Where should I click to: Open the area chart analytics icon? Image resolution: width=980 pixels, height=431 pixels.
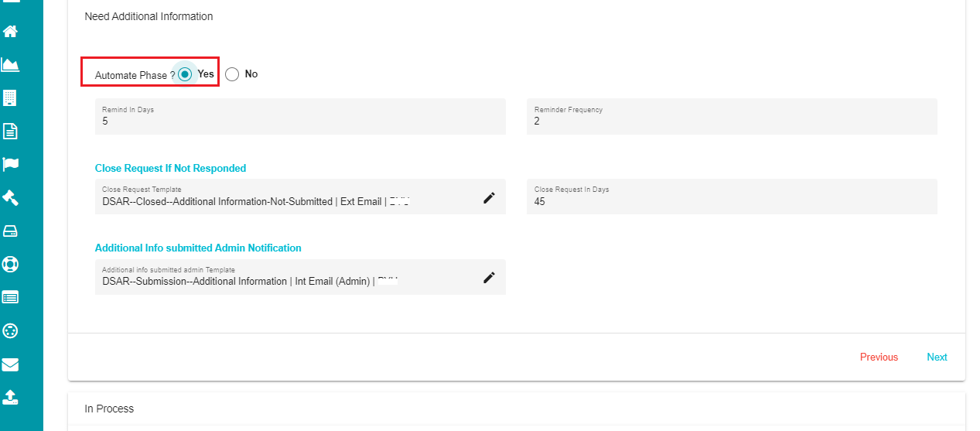click(11, 65)
